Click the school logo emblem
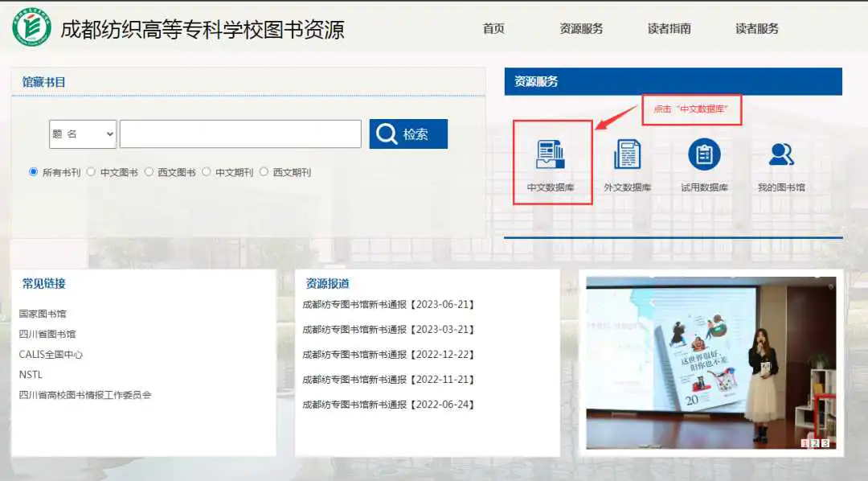Screen dimensions: 868x481 coord(31,27)
